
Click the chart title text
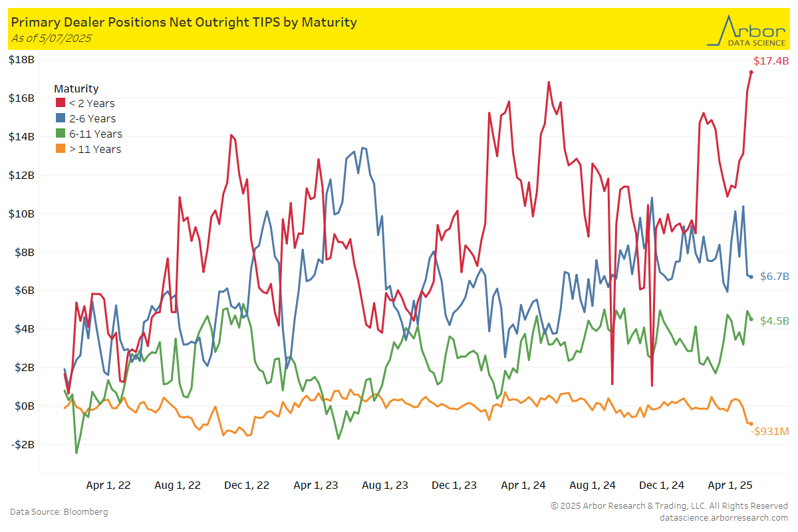click(x=184, y=22)
